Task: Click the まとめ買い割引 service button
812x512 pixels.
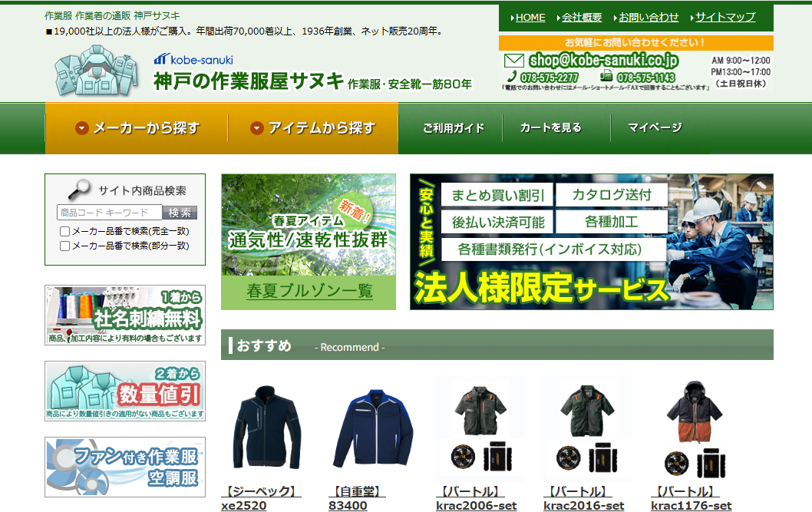Action: pos(497,195)
